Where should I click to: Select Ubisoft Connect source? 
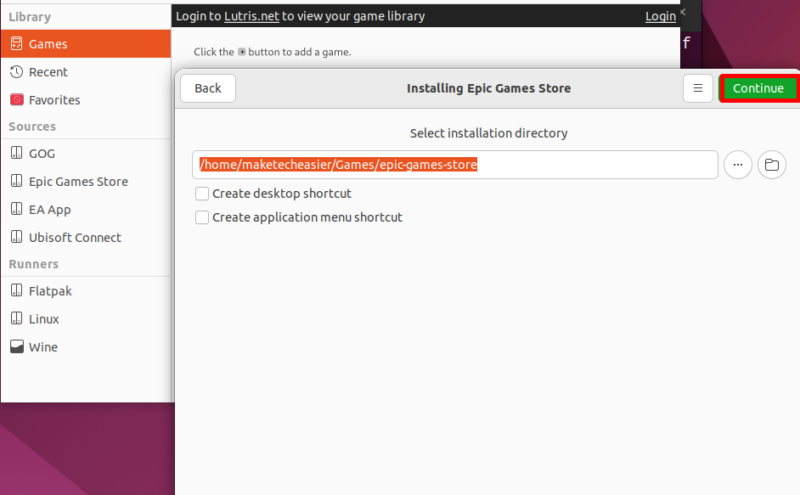pos(86,238)
